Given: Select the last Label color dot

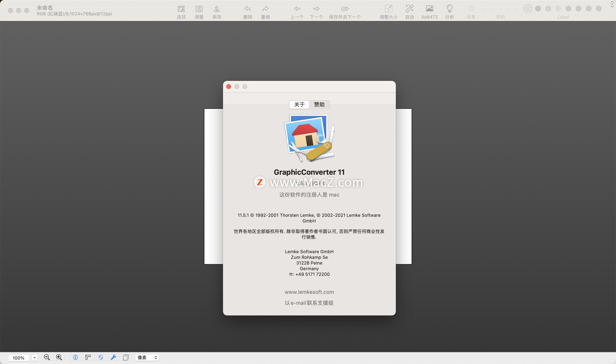Looking at the screenshot, I should [x=599, y=9].
